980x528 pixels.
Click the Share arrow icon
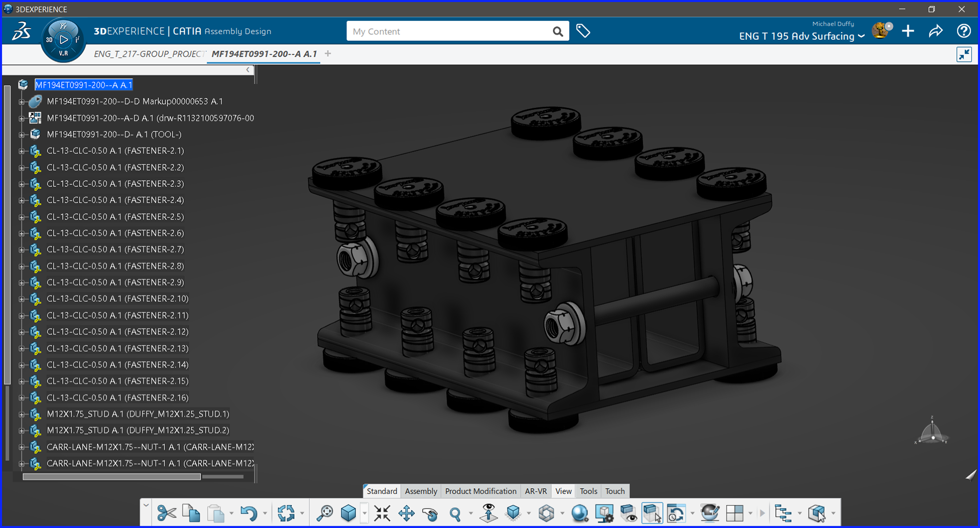(936, 31)
